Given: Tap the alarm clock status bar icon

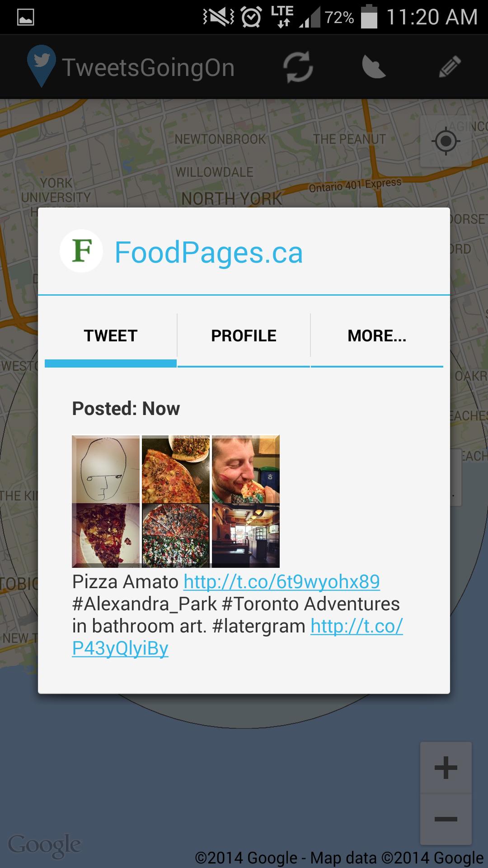Looking at the screenshot, I should (x=251, y=18).
